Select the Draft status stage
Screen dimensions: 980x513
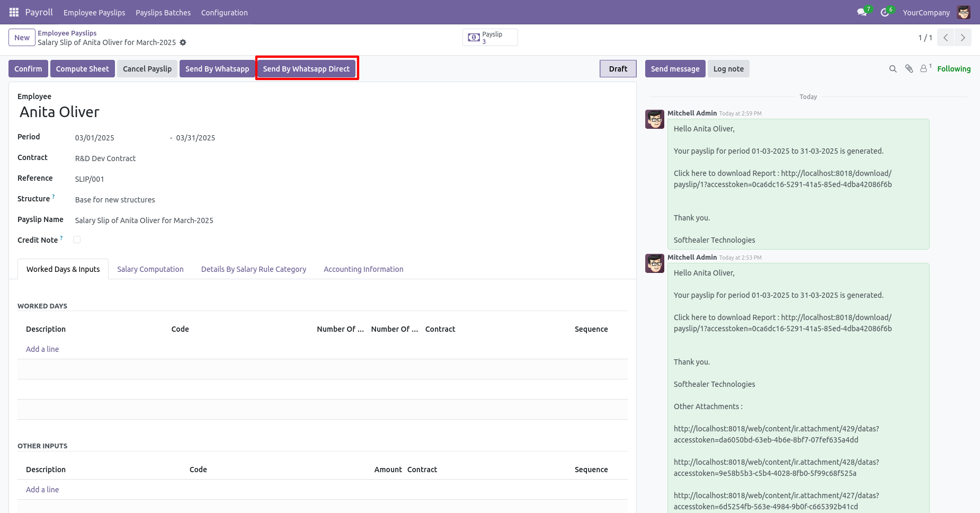click(618, 69)
